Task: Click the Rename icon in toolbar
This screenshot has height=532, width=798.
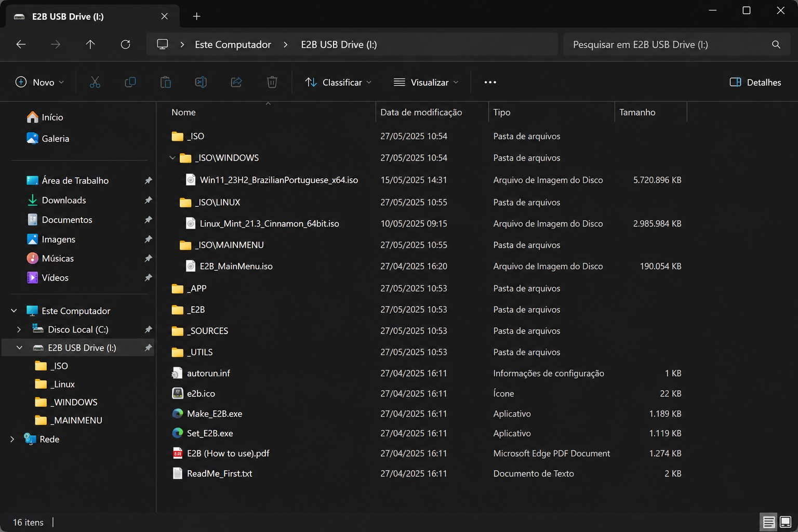Action: pyautogui.click(x=201, y=82)
